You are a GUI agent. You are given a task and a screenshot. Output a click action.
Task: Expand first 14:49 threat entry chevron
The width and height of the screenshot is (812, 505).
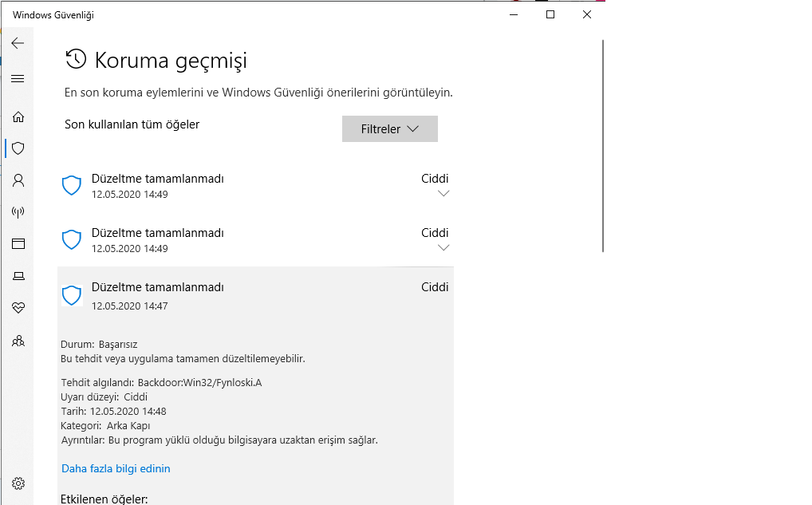(444, 193)
